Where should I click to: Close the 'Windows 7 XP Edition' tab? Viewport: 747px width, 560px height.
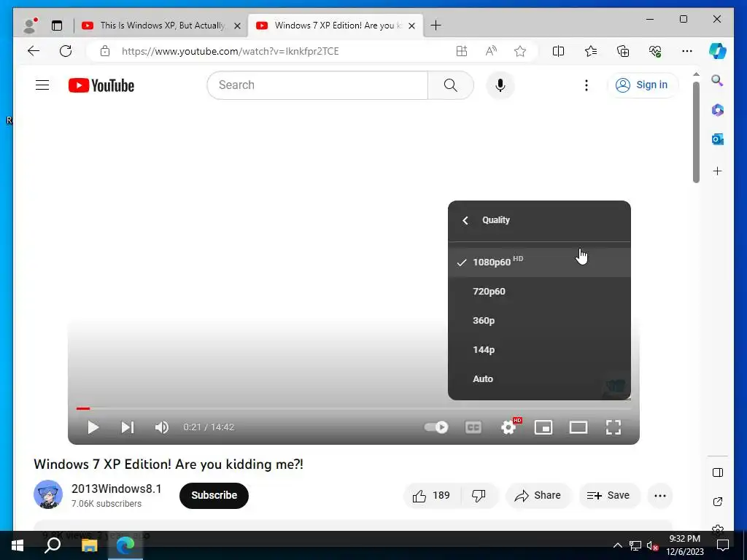412,26
